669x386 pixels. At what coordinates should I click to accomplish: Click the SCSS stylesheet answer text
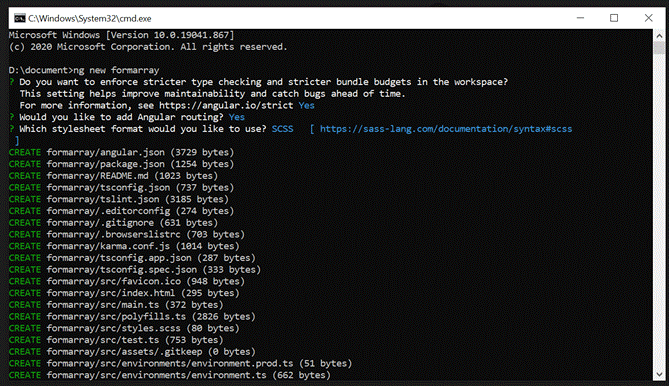click(282, 129)
